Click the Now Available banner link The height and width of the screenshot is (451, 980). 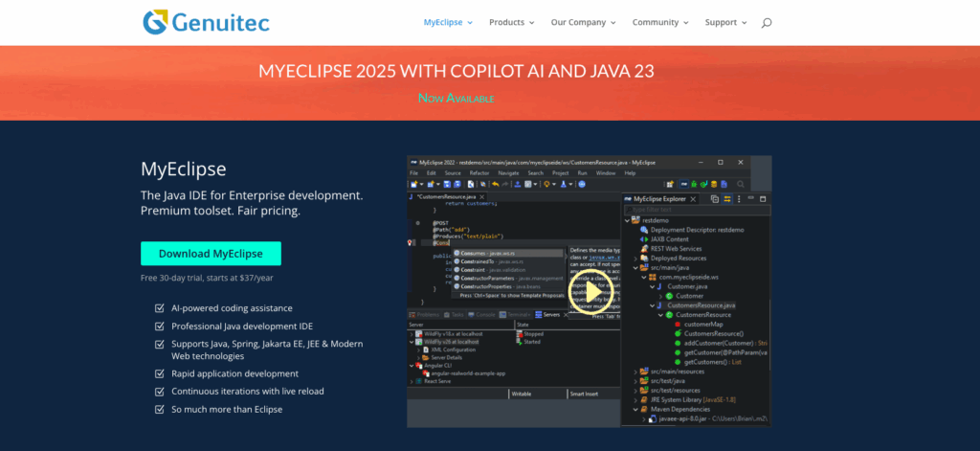tap(457, 98)
